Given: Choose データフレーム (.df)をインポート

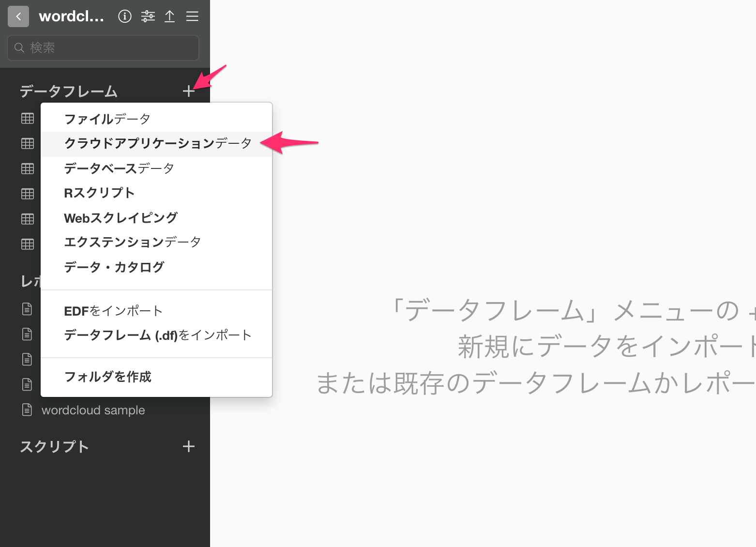Looking at the screenshot, I should pos(156,335).
